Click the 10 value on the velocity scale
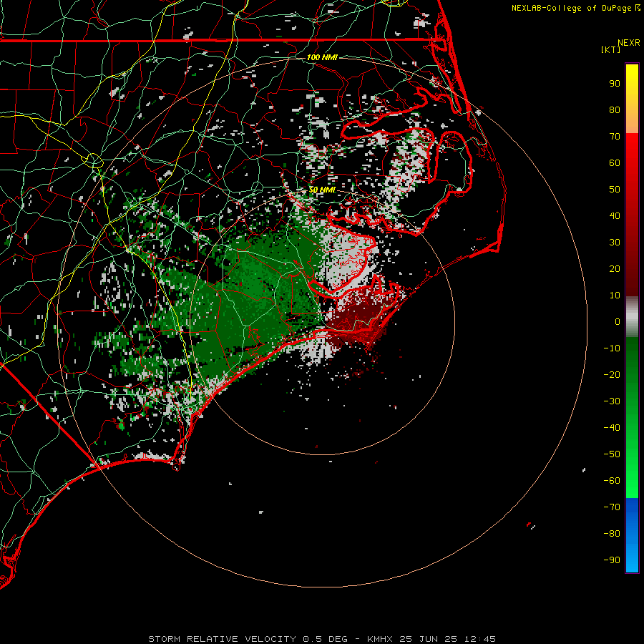 click(x=615, y=296)
